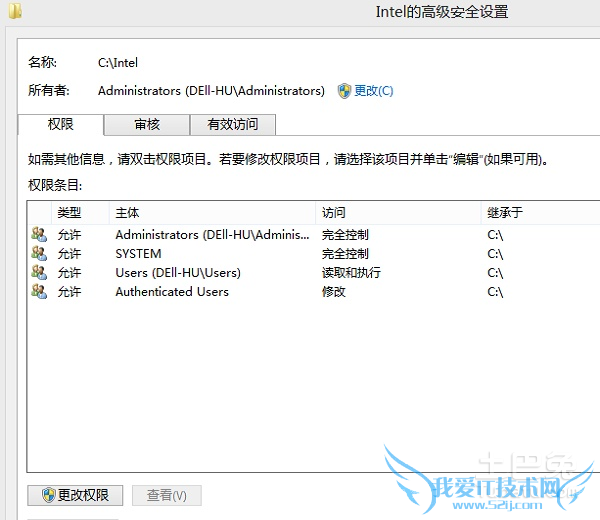
Task: Click 完全控制 in the SYSTEM row
Action: [x=345, y=254]
